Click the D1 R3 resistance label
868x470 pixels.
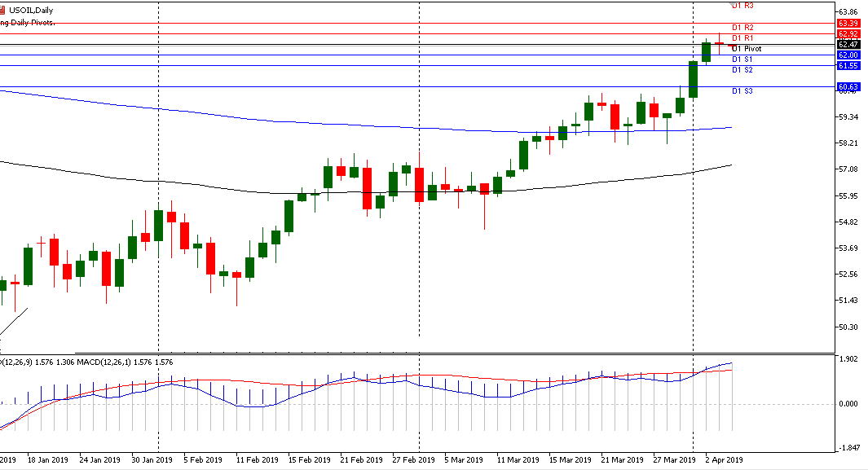pos(742,6)
